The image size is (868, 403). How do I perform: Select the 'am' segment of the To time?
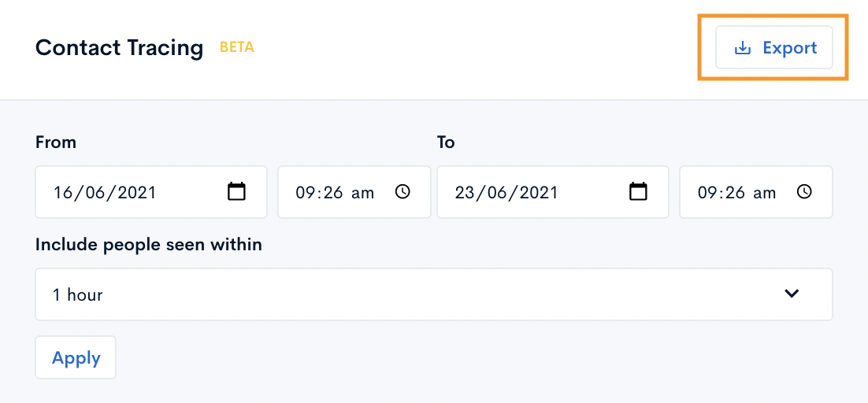click(765, 193)
